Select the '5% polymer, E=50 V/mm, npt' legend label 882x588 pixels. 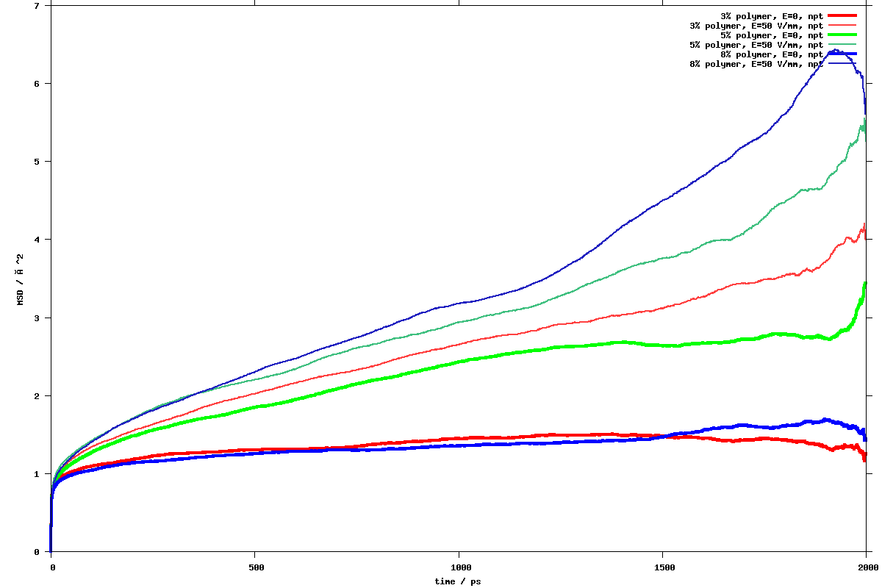click(756, 45)
